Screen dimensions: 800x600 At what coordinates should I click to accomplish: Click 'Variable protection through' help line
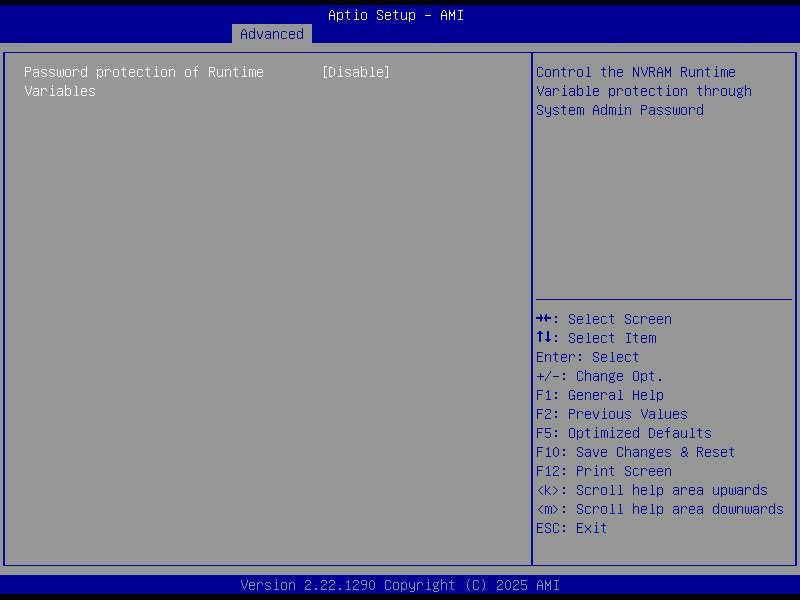coord(644,91)
